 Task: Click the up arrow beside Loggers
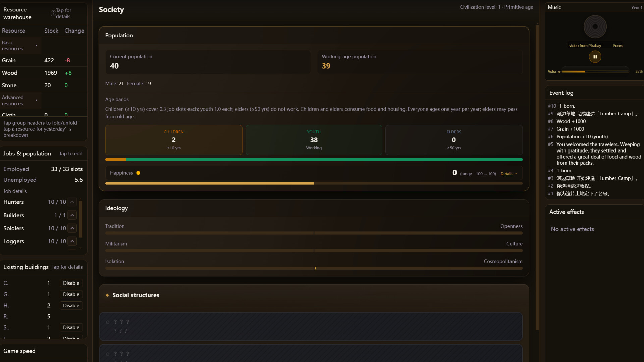click(72, 241)
